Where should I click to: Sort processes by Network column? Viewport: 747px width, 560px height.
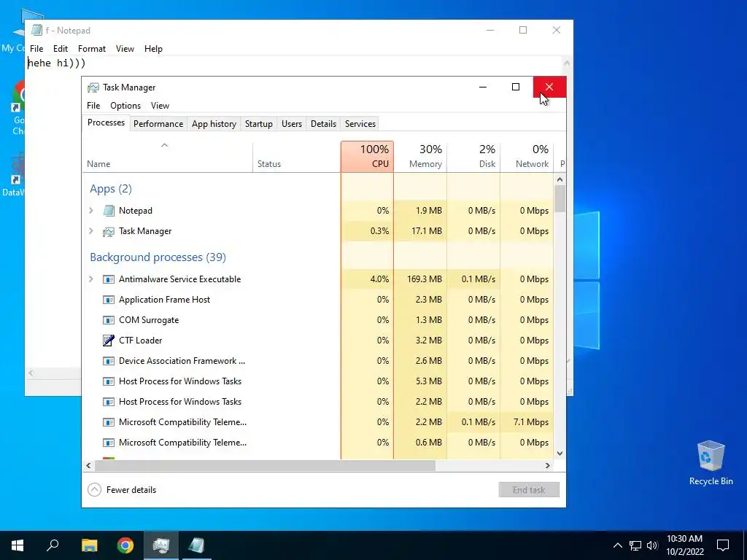[527, 157]
